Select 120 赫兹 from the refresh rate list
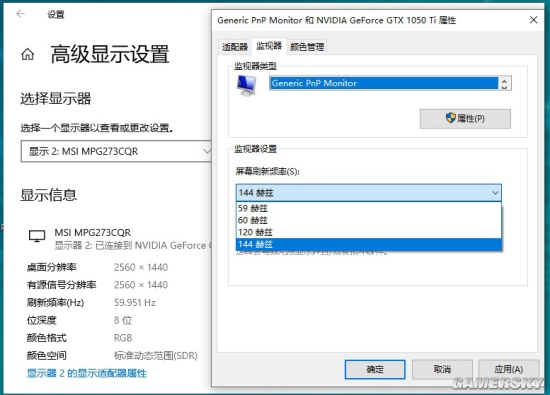The width and height of the screenshot is (550, 395). point(369,232)
